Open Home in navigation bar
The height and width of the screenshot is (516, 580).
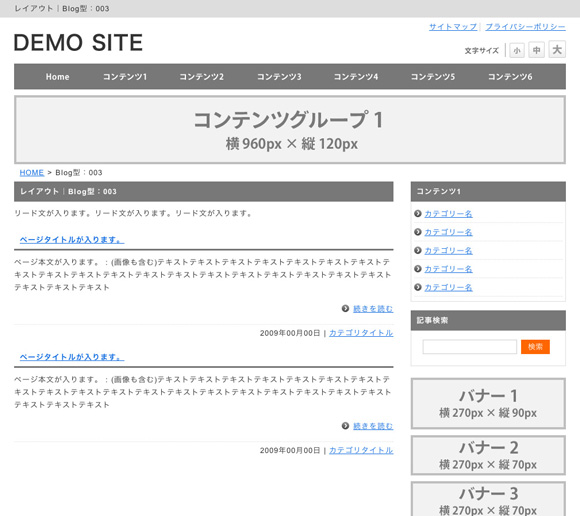click(57, 77)
